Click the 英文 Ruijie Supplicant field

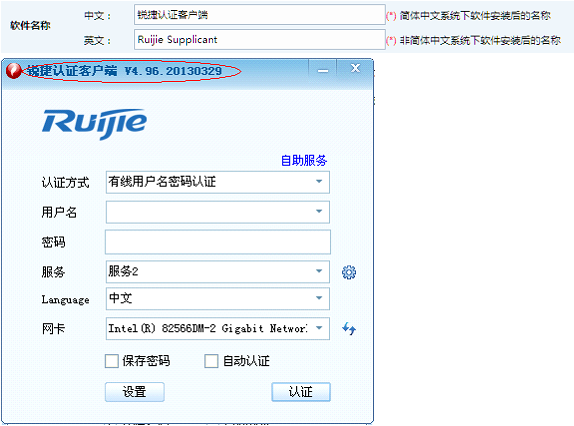pos(260,39)
